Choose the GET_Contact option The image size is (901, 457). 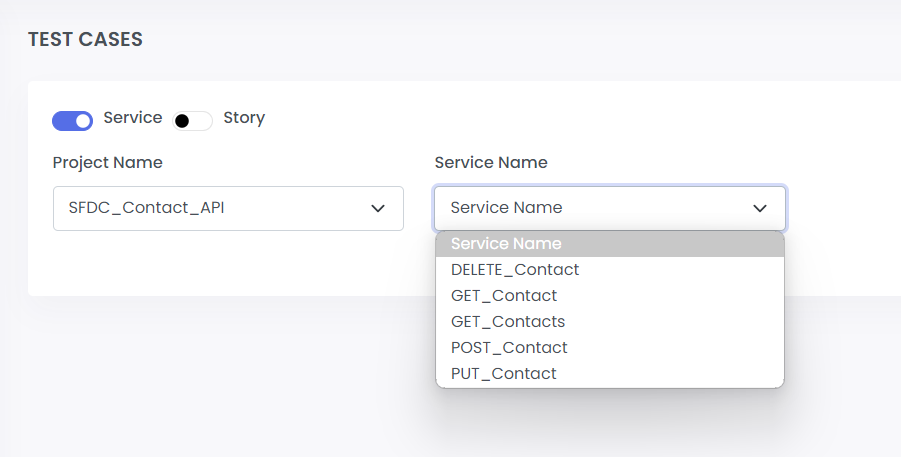610,295
